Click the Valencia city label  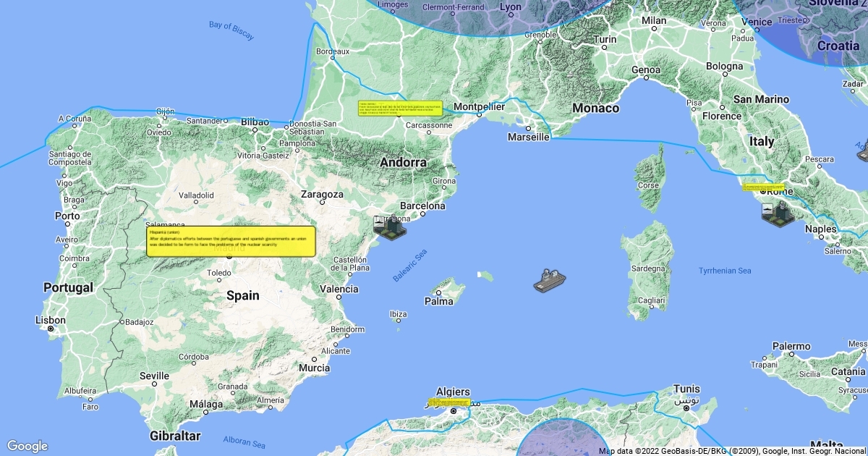339,289
